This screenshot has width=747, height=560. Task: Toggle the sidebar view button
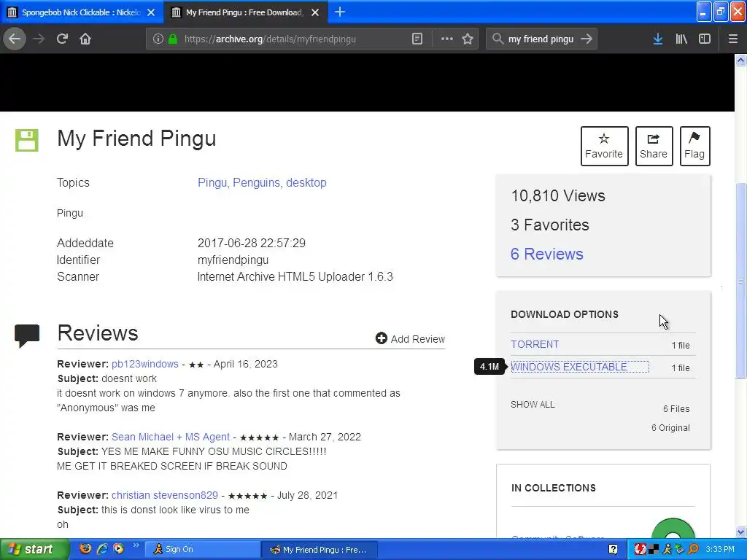(x=705, y=39)
